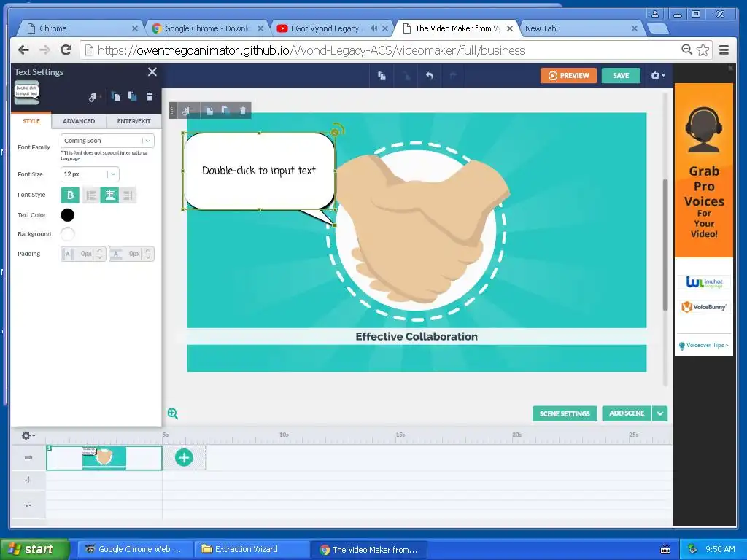Click the ADD SCENE button

(627, 413)
